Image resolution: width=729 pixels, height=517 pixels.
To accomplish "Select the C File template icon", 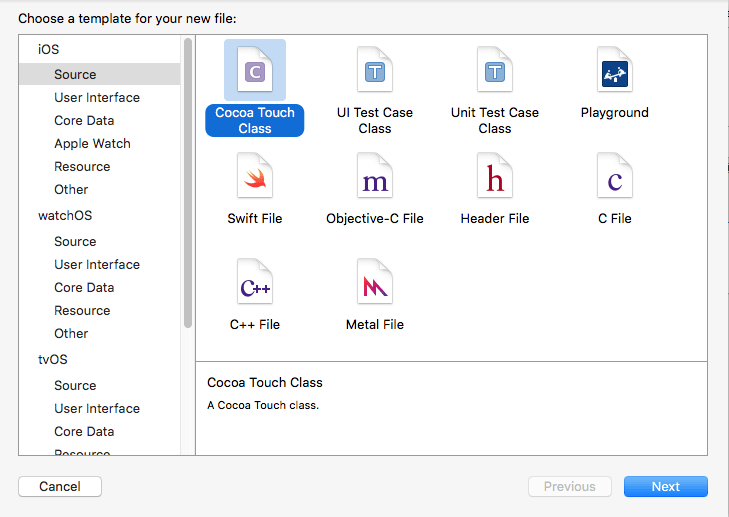I will (x=615, y=176).
